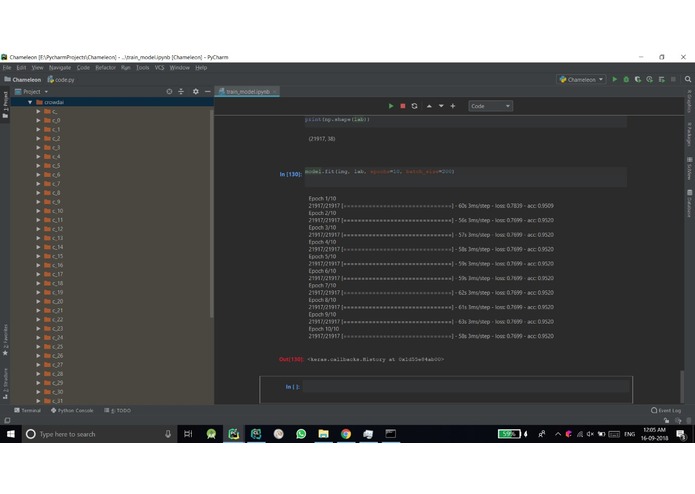The width and height of the screenshot is (695, 494).
Task: Expand the c_0 folder
Action: pyautogui.click(x=39, y=121)
